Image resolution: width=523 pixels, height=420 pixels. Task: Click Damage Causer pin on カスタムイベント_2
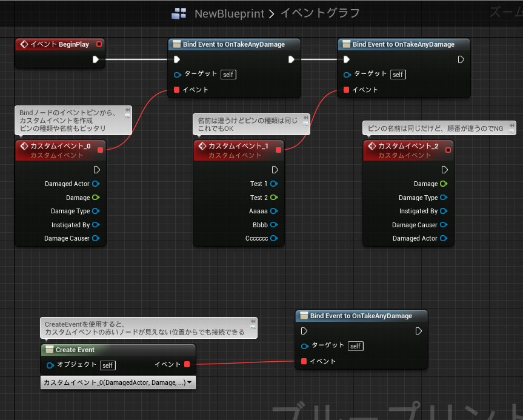tap(444, 224)
